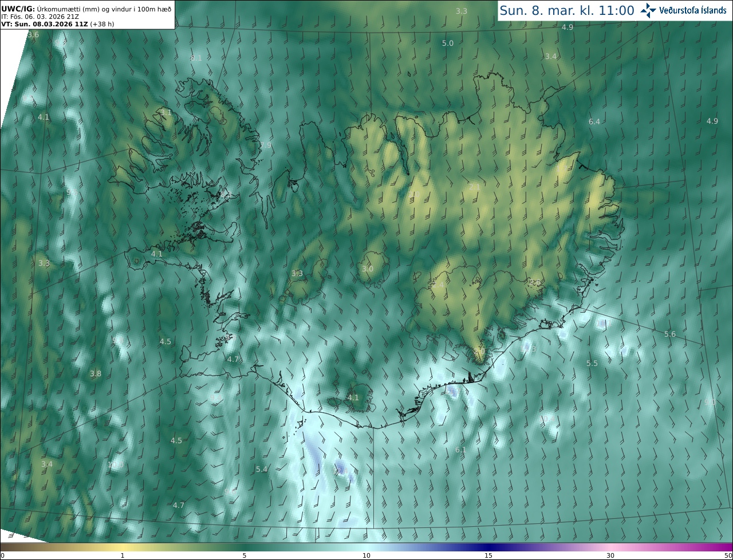Click the 'IT: Fös. 06. 03. 2026 21Z' line
Image resolution: width=733 pixels, height=560 pixels.
[x=40, y=17]
